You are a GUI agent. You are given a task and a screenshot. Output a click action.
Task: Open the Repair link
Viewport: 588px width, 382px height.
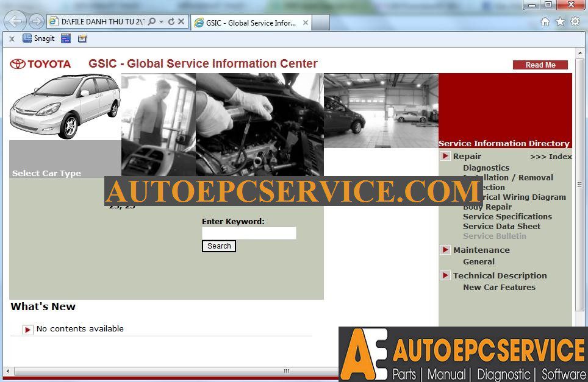tap(467, 156)
